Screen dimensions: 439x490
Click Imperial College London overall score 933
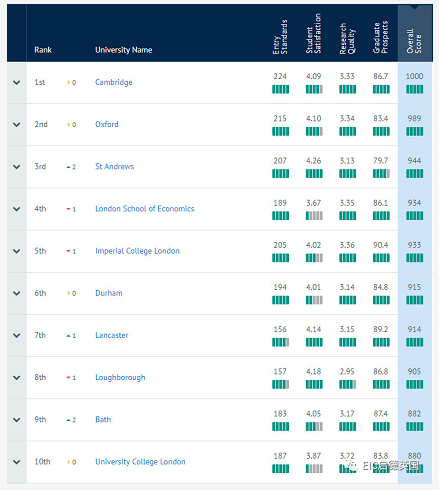click(x=414, y=245)
